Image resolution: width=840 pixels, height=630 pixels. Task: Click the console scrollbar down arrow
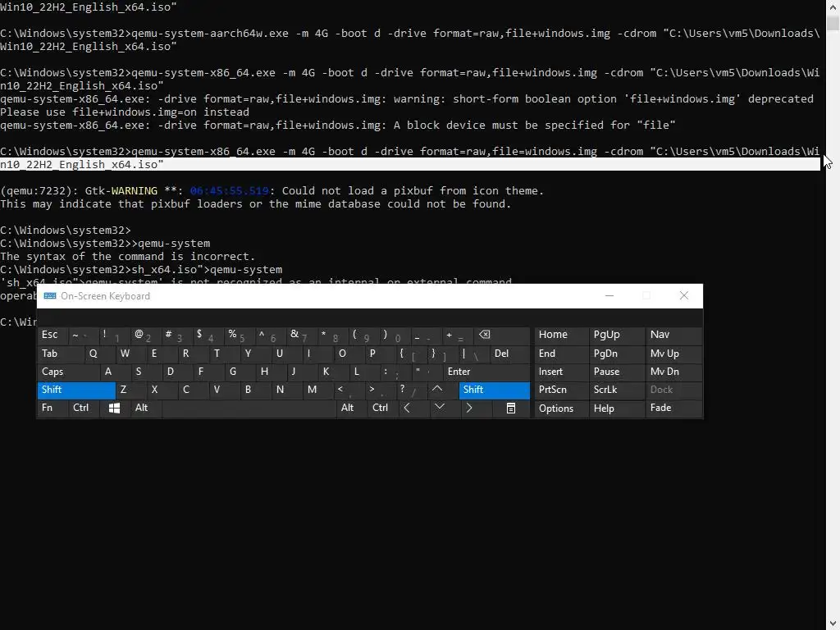tap(833, 623)
